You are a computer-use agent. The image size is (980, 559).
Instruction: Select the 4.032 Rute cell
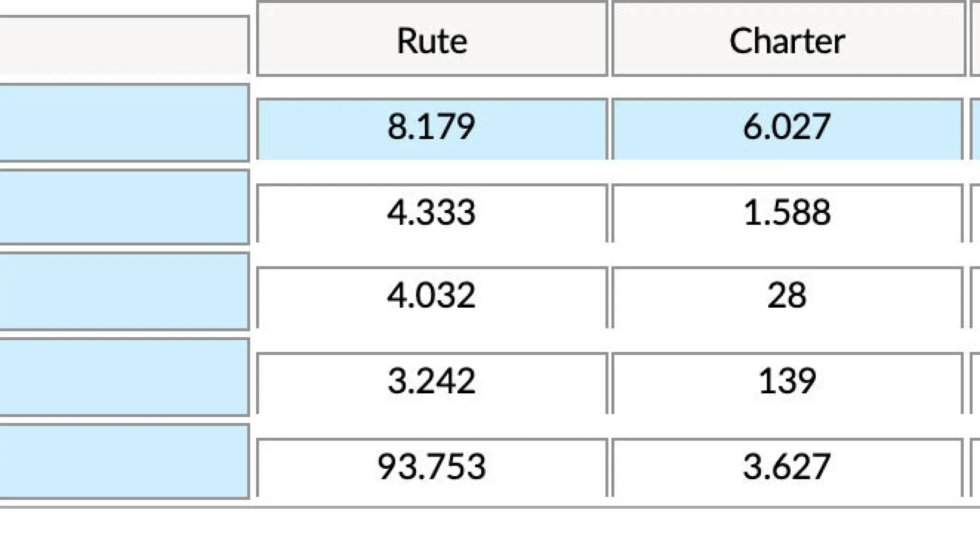(x=432, y=296)
